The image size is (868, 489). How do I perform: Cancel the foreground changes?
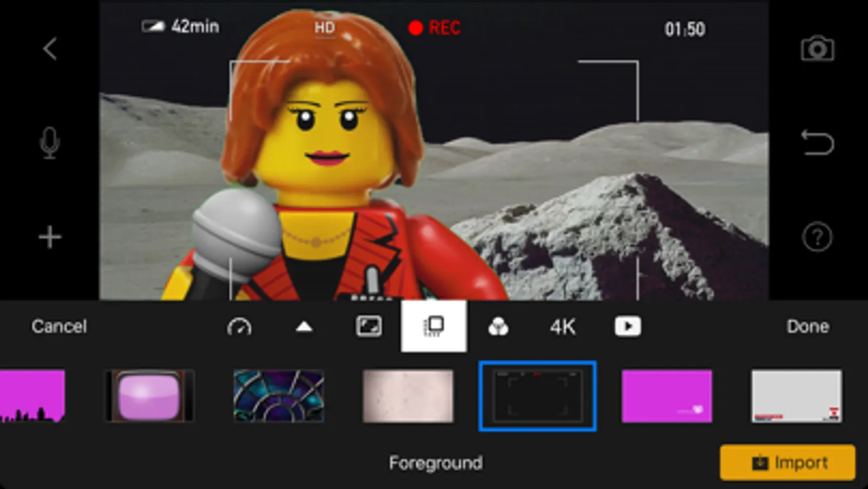[59, 327]
